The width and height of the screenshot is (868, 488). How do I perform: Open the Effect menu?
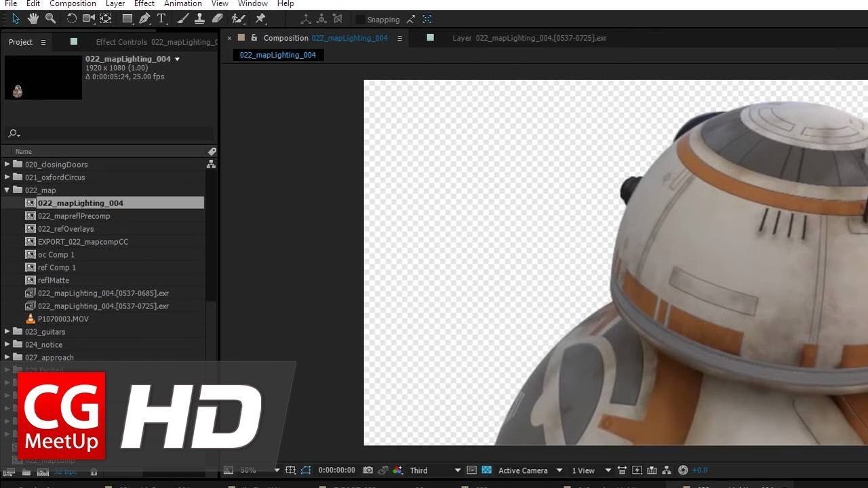click(x=144, y=3)
